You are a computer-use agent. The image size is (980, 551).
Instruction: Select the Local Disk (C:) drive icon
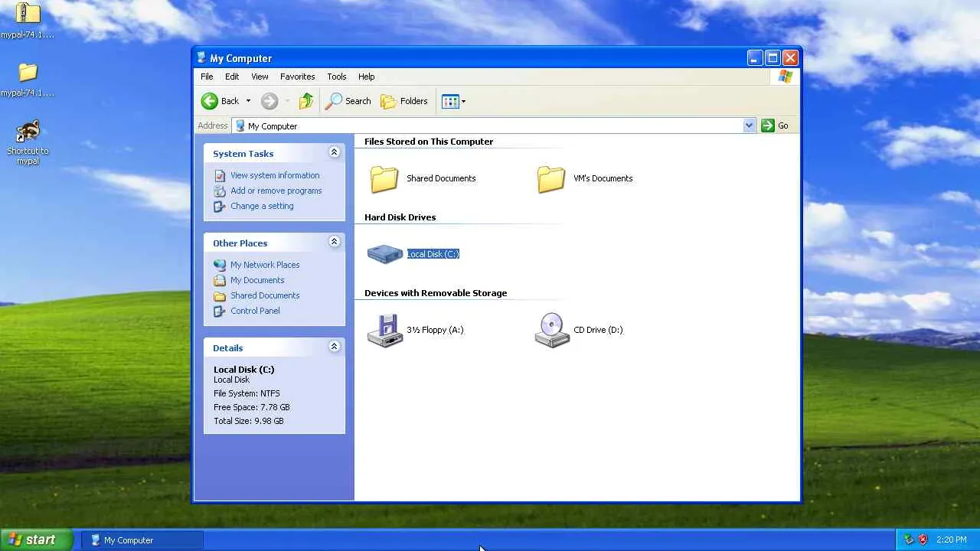point(384,254)
